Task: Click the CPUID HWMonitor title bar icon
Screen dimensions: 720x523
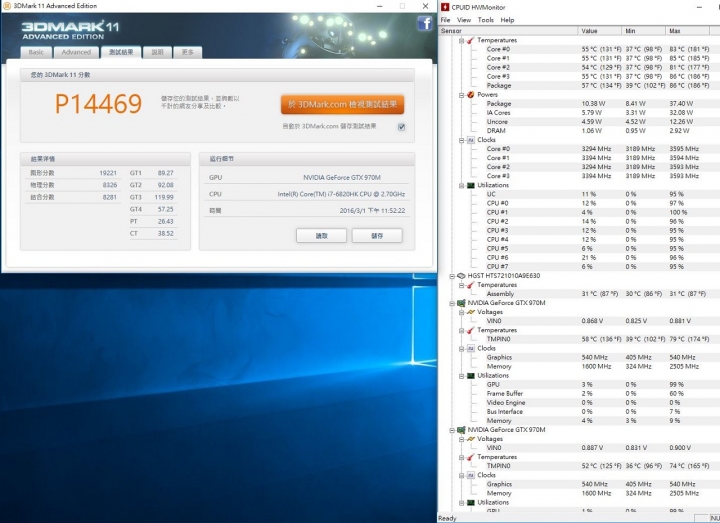Action: tap(444, 6)
